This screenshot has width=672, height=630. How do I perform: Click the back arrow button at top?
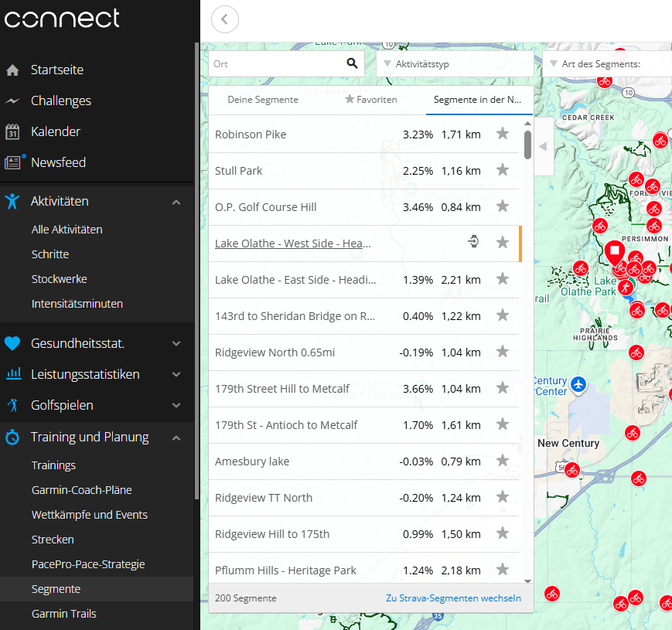(x=224, y=19)
